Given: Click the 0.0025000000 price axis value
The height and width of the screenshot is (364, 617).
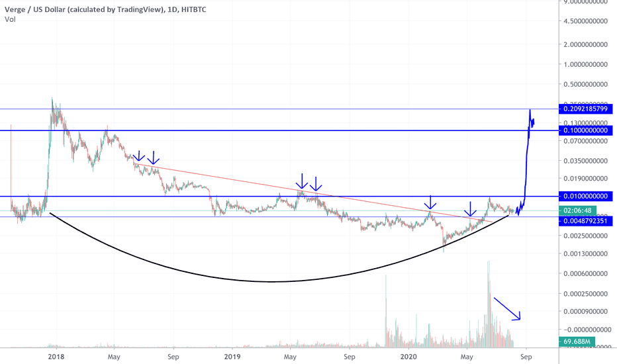Looking at the screenshot, I should click(x=585, y=236).
